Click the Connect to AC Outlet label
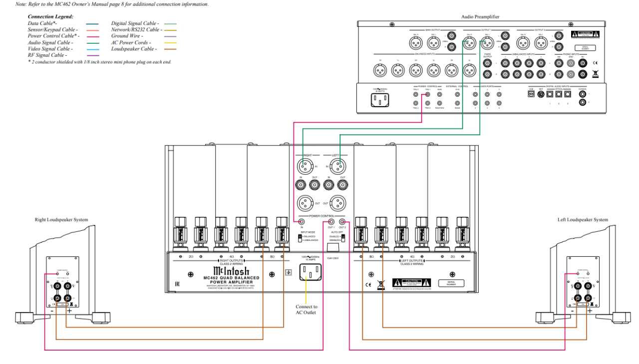Screen dimensions: 639x364 [x=306, y=310]
